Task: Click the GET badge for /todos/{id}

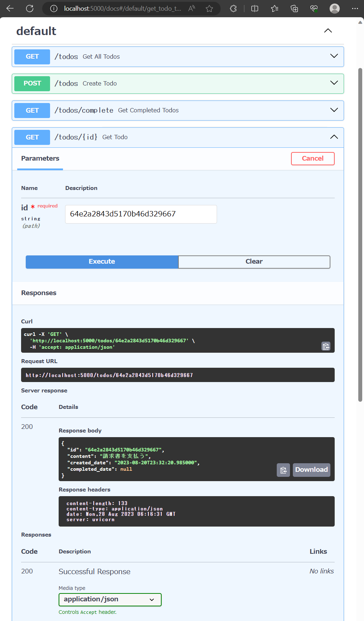Action: (x=32, y=137)
